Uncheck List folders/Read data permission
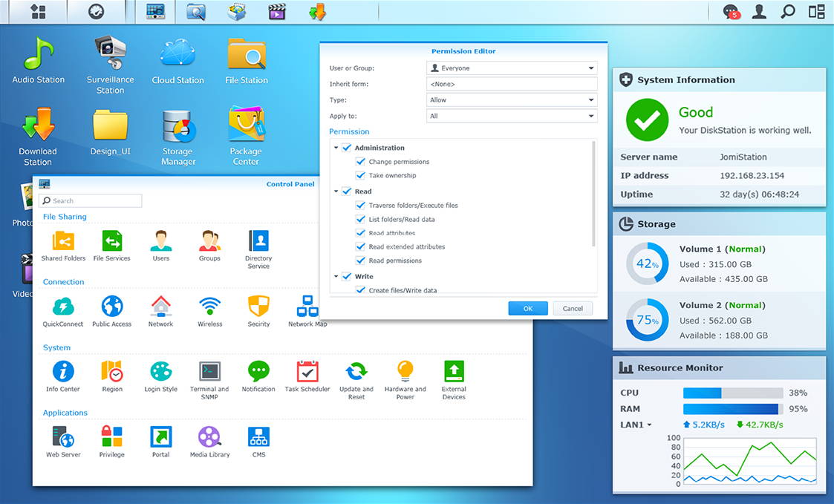The image size is (834, 504). 361,220
